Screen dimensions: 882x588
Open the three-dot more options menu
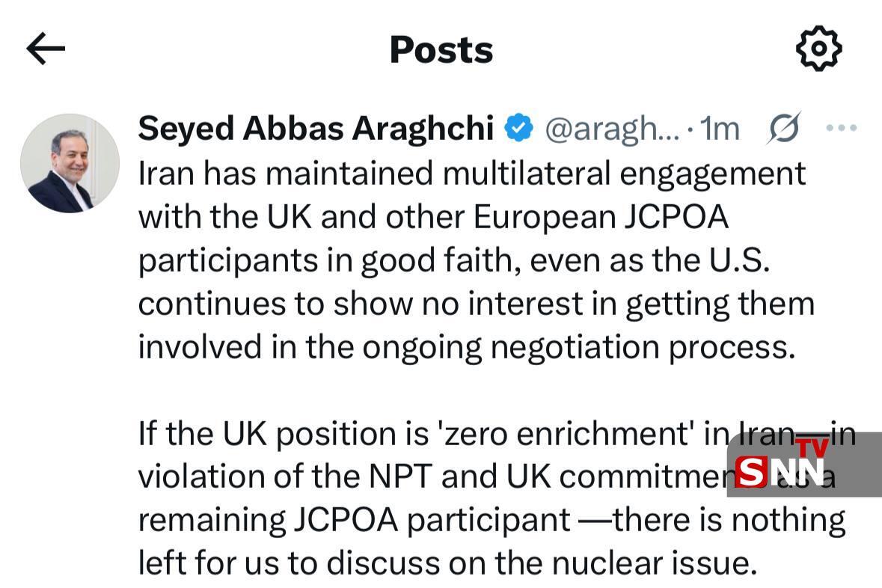pos(841,129)
